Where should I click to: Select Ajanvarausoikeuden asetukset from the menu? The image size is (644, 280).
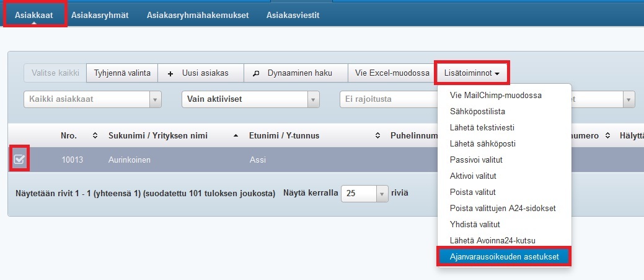coord(503,256)
